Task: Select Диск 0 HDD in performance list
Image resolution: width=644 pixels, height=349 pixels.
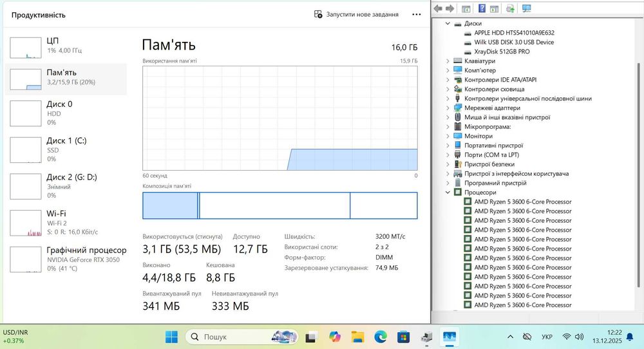Action: 66,113
